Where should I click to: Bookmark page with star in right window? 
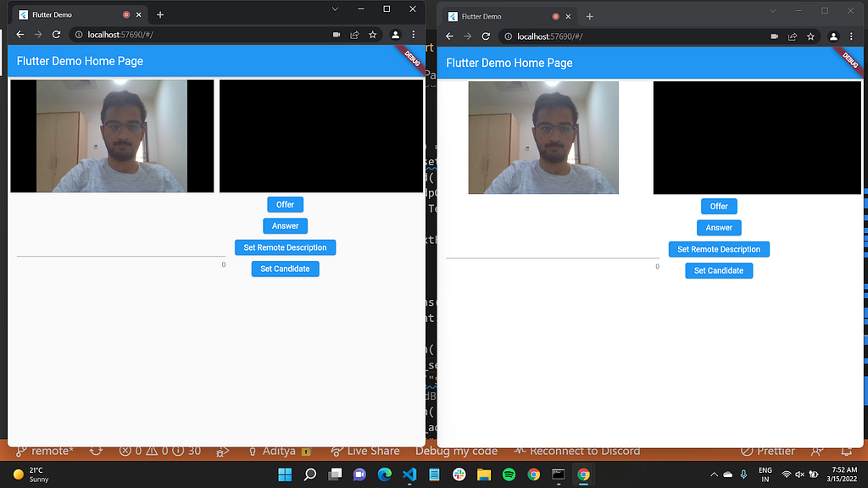tap(811, 36)
